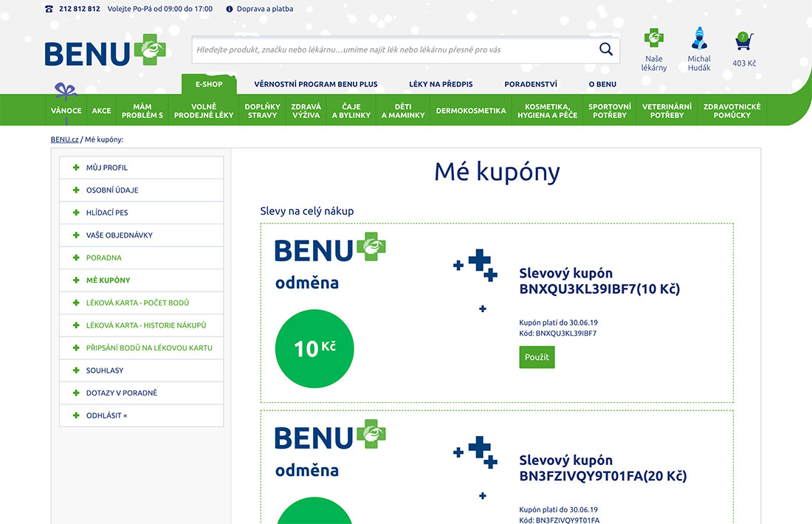
Task: Click the phone icon next to 212 812 812
Action: tap(49, 9)
